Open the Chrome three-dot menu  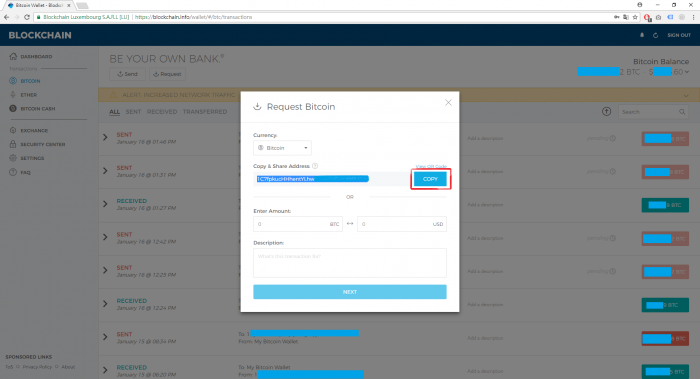pos(693,17)
